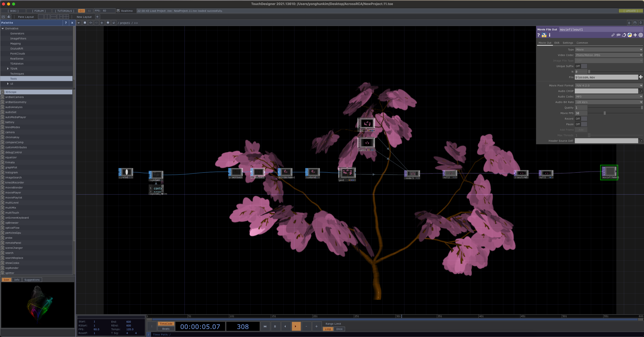Toggle the Pause switch
Image resolution: width=644 pixels, height=337 pixels.
(x=581, y=124)
